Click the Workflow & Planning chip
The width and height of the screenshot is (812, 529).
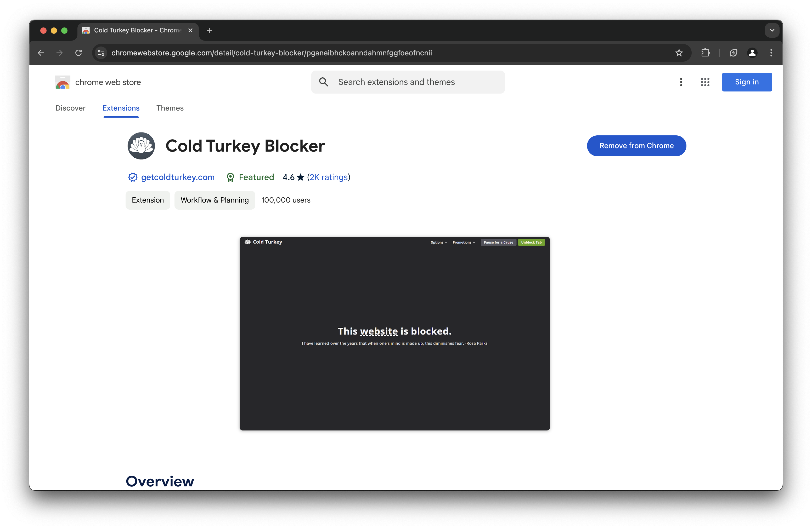click(x=215, y=200)
